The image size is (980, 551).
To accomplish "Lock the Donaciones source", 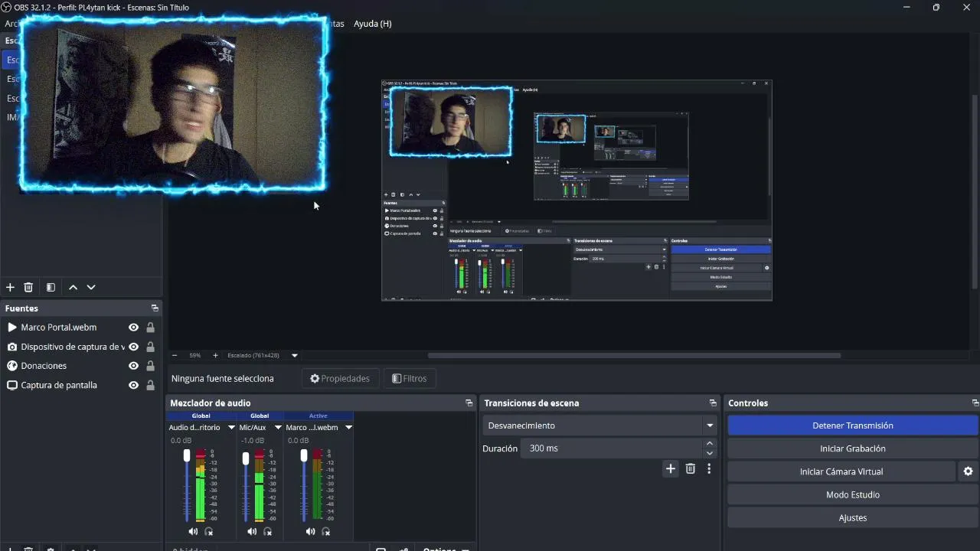I will coord(150,366).
